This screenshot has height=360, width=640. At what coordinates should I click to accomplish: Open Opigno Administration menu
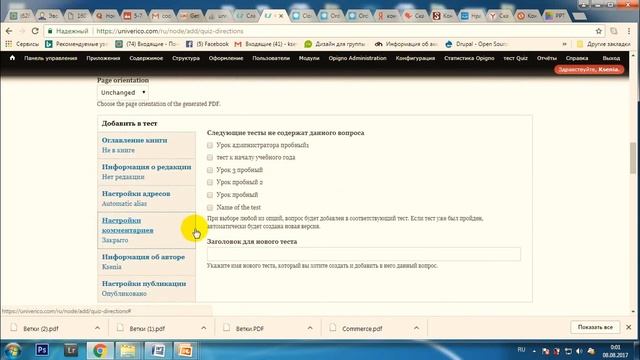tap(358, 58)
